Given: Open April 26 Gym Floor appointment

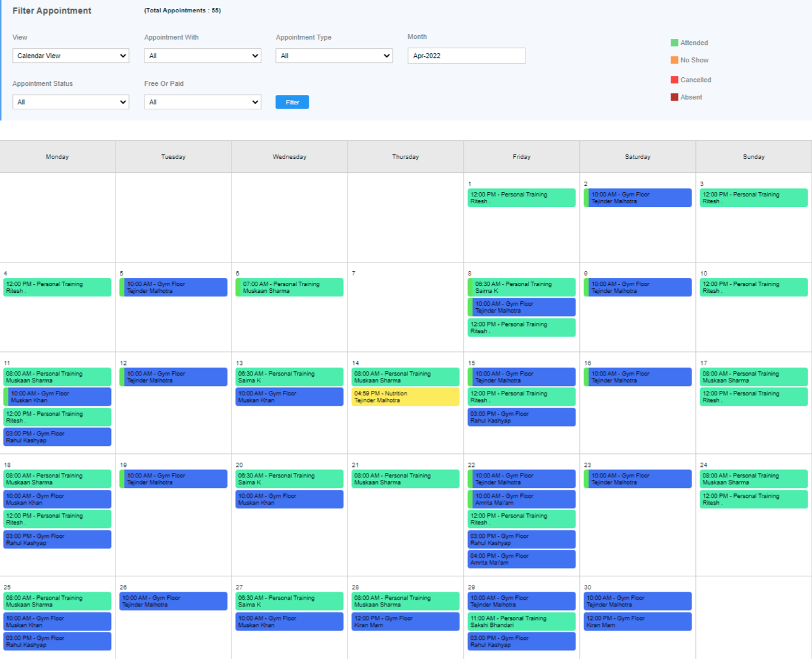Looking at the screenshot, I should [174, 601].
